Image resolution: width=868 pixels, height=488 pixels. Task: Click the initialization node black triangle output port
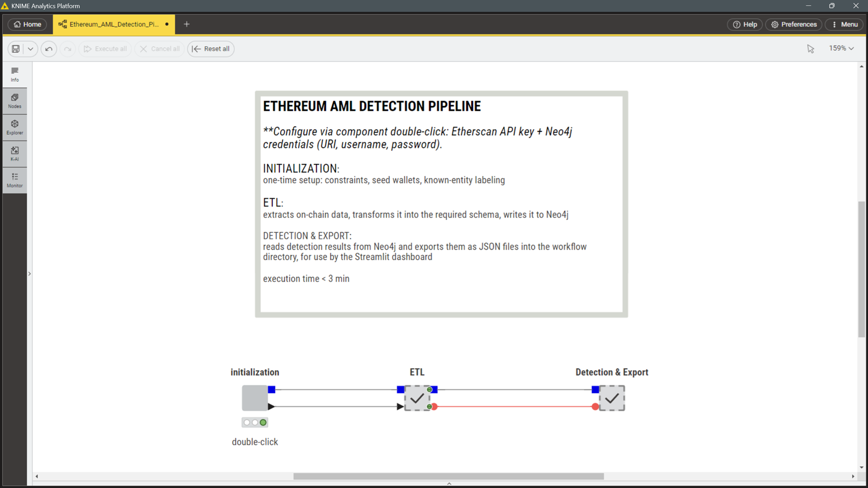[x=271, y=407]
